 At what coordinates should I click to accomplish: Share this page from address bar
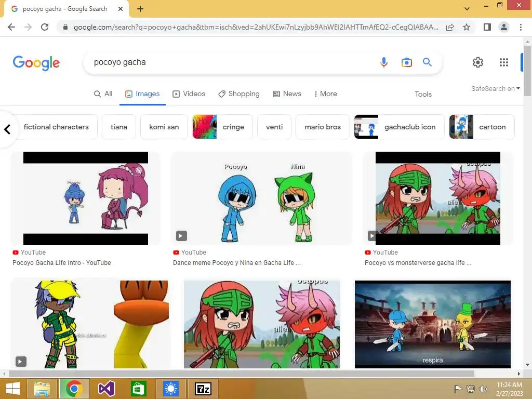pyautogui.click(x=450, y=27)
